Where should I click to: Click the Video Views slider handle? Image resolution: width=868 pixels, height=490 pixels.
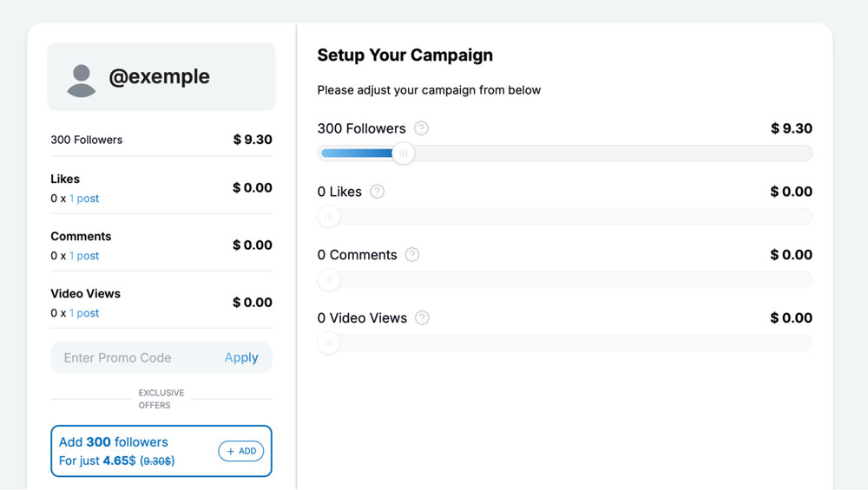[x=328, y=343]
